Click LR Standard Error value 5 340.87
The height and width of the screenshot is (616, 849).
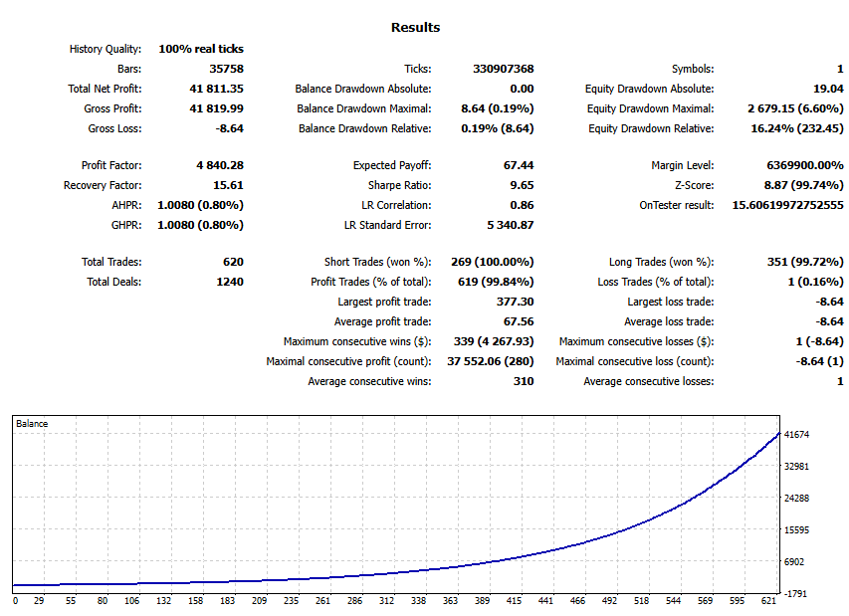510,225
